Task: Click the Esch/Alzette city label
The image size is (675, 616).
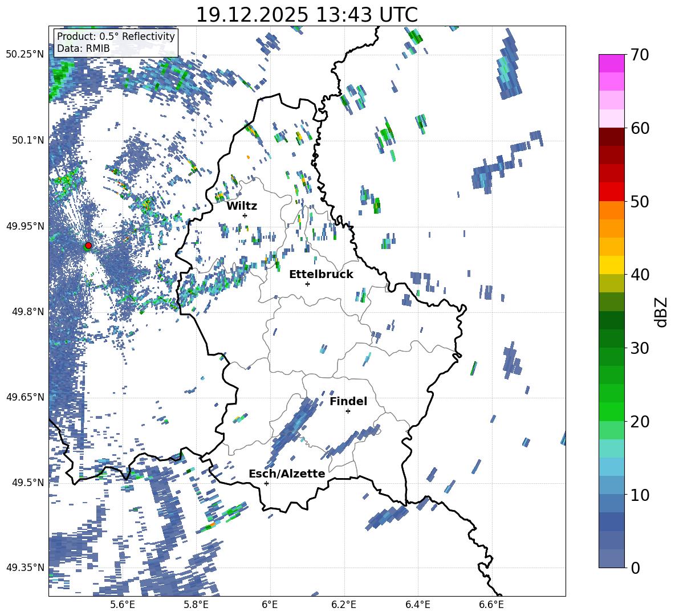Action: pyautogui.click(x=287, y=474)
